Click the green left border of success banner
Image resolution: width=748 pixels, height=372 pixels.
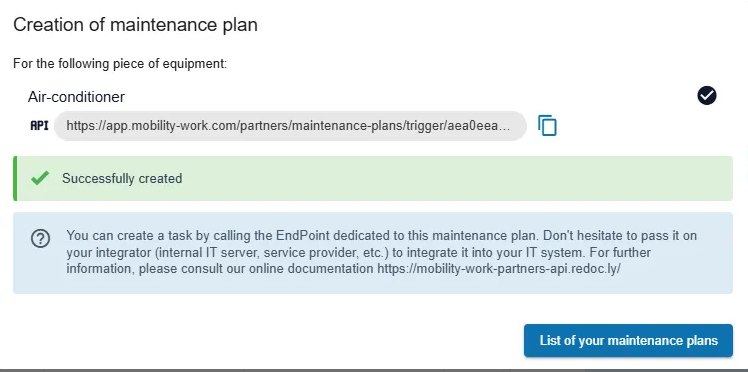(x=15, y=178)
